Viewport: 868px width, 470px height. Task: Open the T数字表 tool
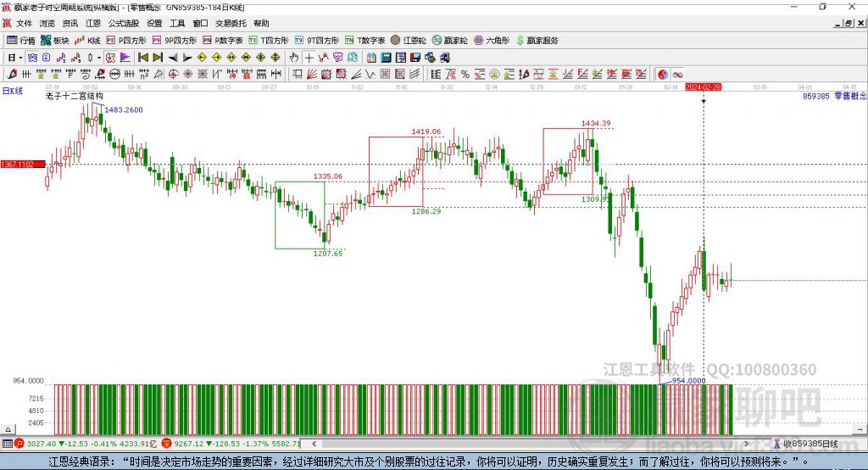[x=364, y=41]
